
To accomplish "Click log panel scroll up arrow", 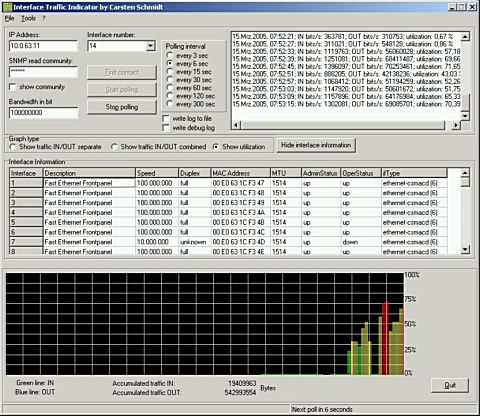I will (x=465, y=36).
